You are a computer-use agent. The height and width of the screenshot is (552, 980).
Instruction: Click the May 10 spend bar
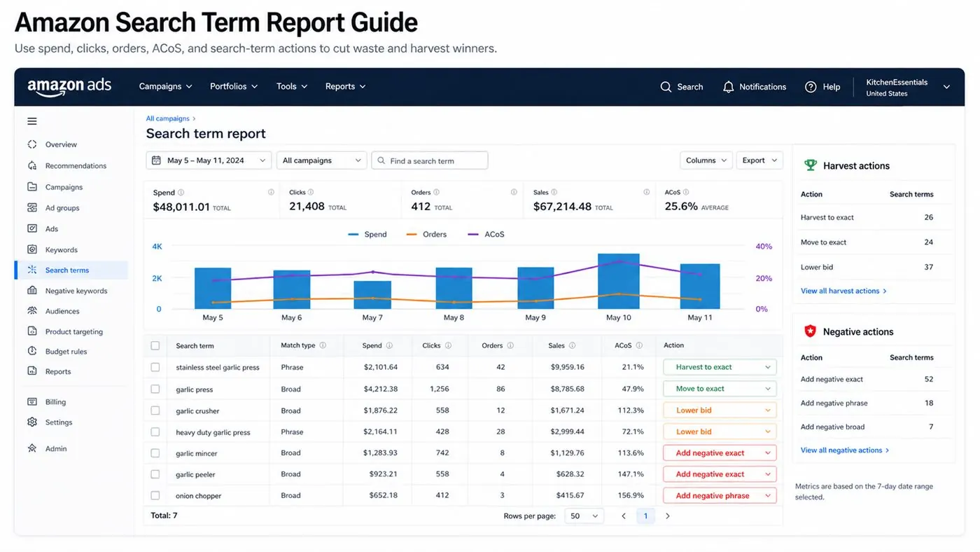tap(619, 282)
